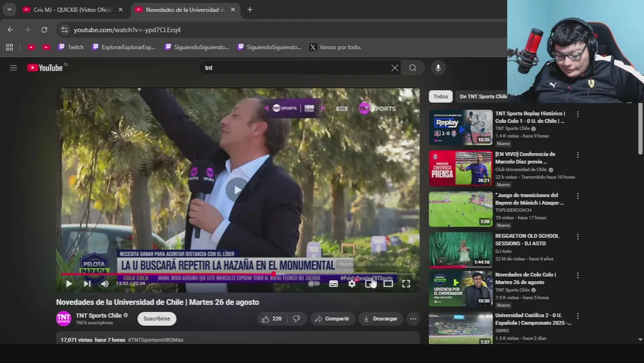The height and width of the screenshot is (363, 644).
Task: Click TOPLIDERCOACH channel name
Action: pos(513,210)
